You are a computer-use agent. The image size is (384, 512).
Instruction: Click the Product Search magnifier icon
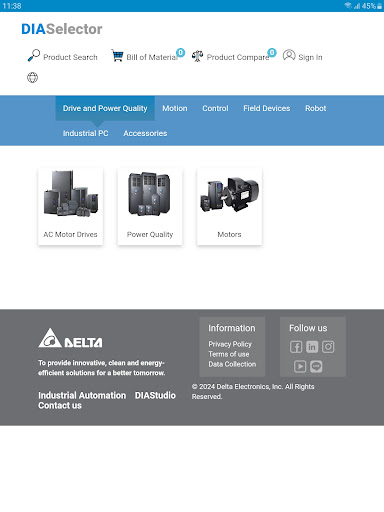coord(34,55)
